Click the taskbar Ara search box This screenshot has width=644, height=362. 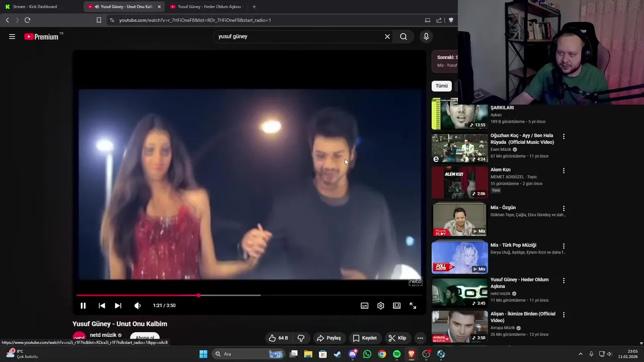coord(249,354)
